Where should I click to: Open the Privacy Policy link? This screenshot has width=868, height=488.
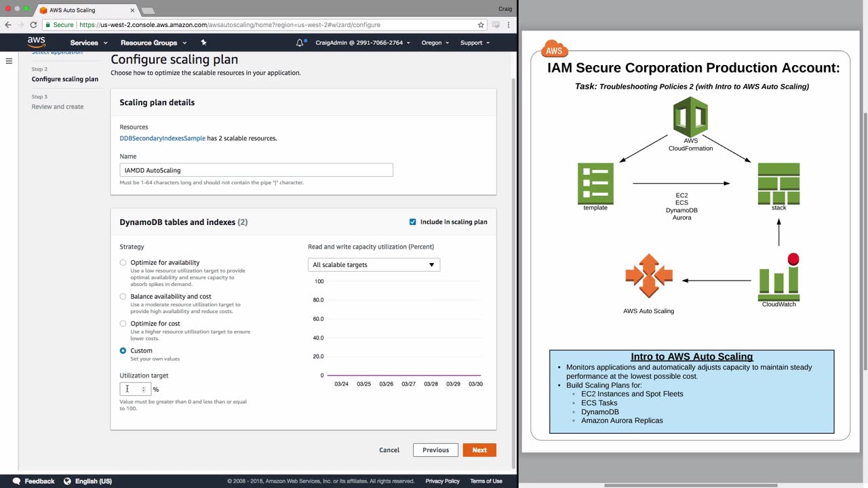[442, 481]
